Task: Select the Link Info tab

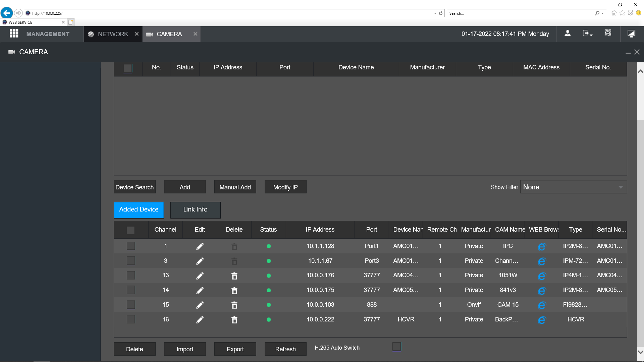Action: pos(195,210)
